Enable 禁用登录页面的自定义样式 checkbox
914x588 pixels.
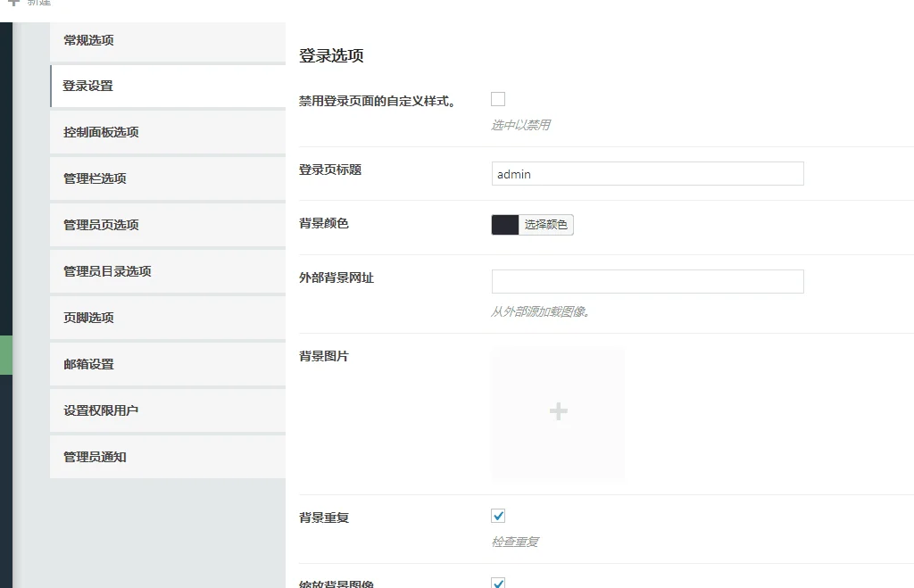[497, 99]
